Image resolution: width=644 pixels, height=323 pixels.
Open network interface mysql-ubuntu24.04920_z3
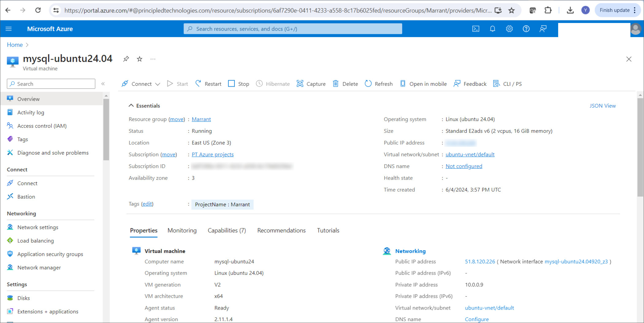pos(576,261)
